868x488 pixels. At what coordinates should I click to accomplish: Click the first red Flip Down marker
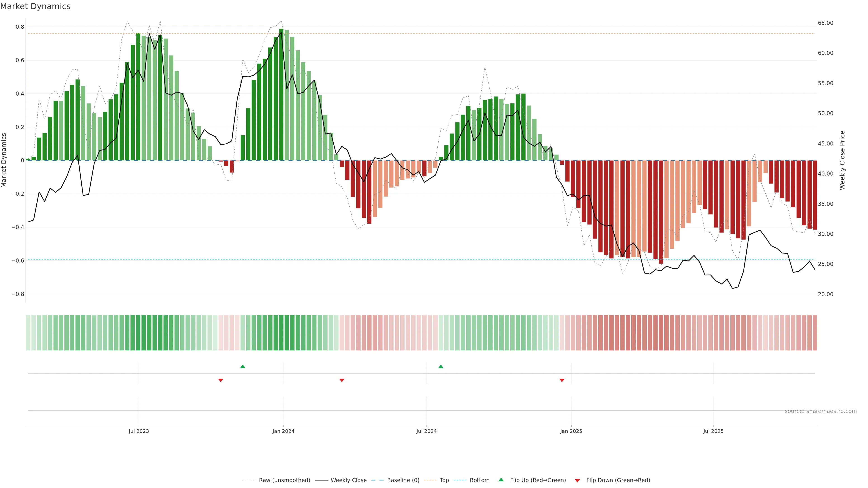[221, 380]
